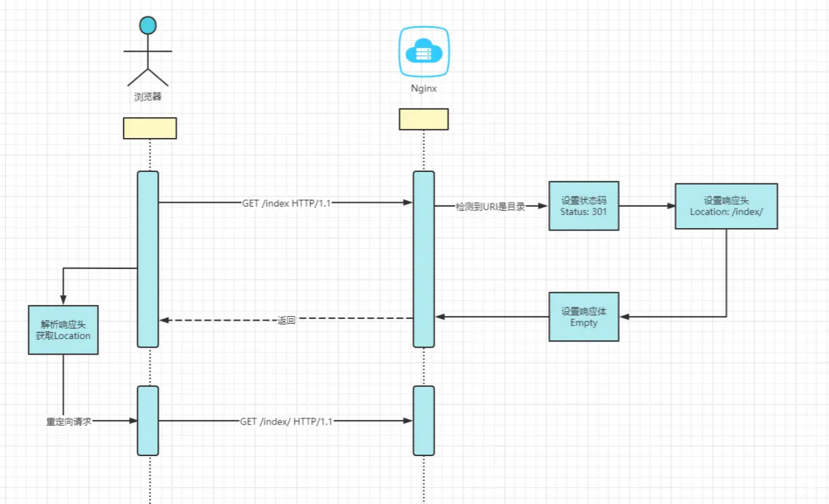Select the 设置响应体 Empty box
The width and height of the screenshot is (829, 504).
click(x=583, y=317)
